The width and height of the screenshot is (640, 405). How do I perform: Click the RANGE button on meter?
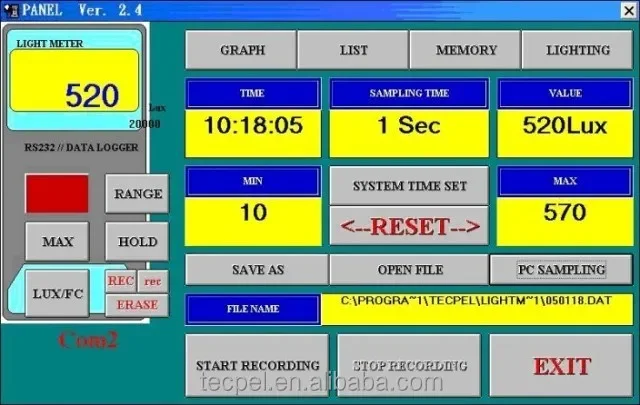pos(137,194)
